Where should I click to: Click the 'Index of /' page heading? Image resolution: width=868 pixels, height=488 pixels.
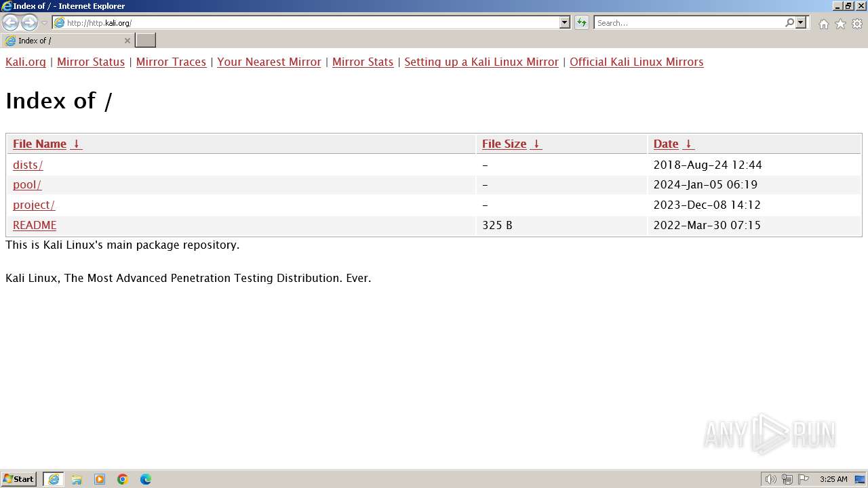[x=59, y=101]
